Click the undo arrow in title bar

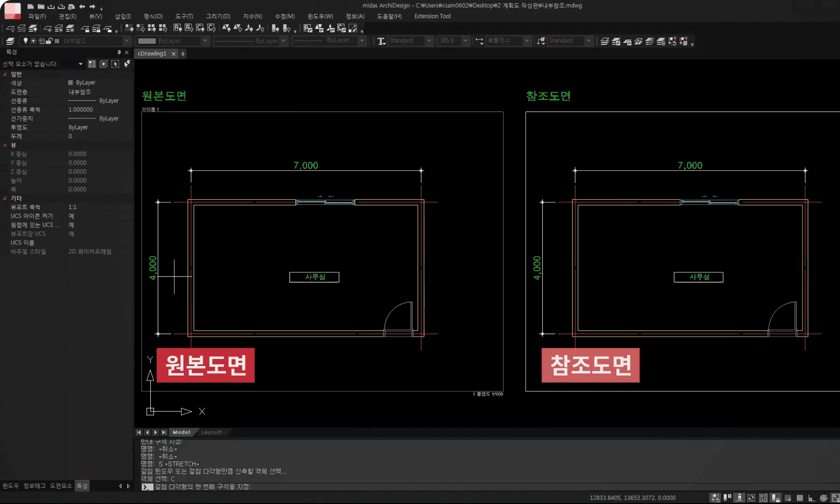[x=82, y=6]
